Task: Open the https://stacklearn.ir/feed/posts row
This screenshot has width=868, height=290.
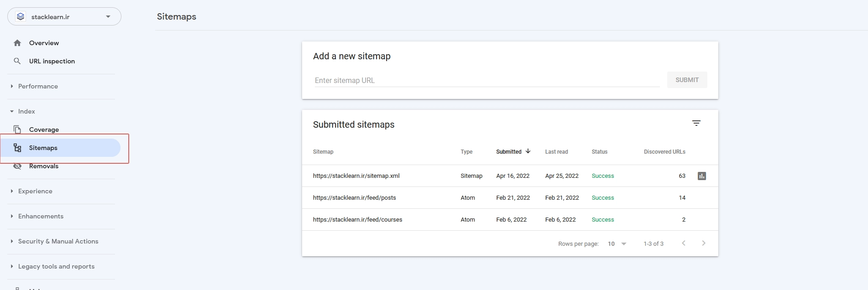Action: coord(510,198)
